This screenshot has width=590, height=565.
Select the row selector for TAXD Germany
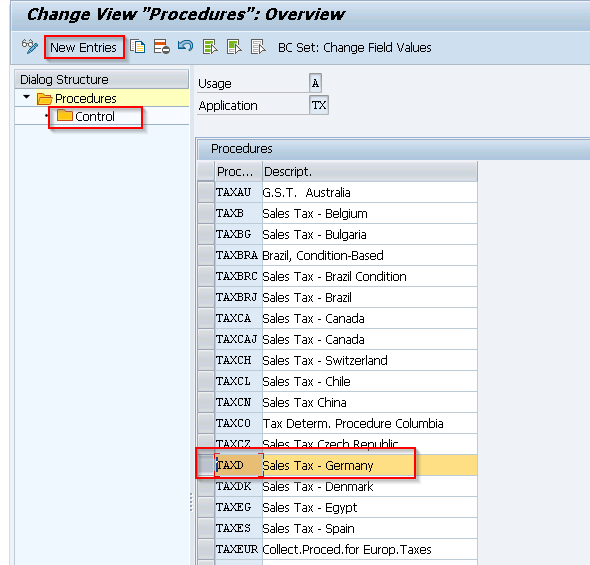(206, 465)
